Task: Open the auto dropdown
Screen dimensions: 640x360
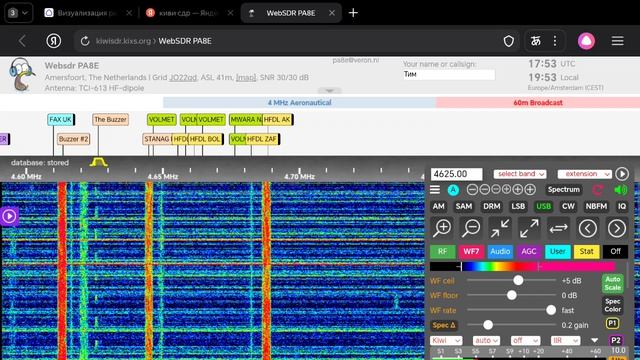Action: tap(486, 340)
